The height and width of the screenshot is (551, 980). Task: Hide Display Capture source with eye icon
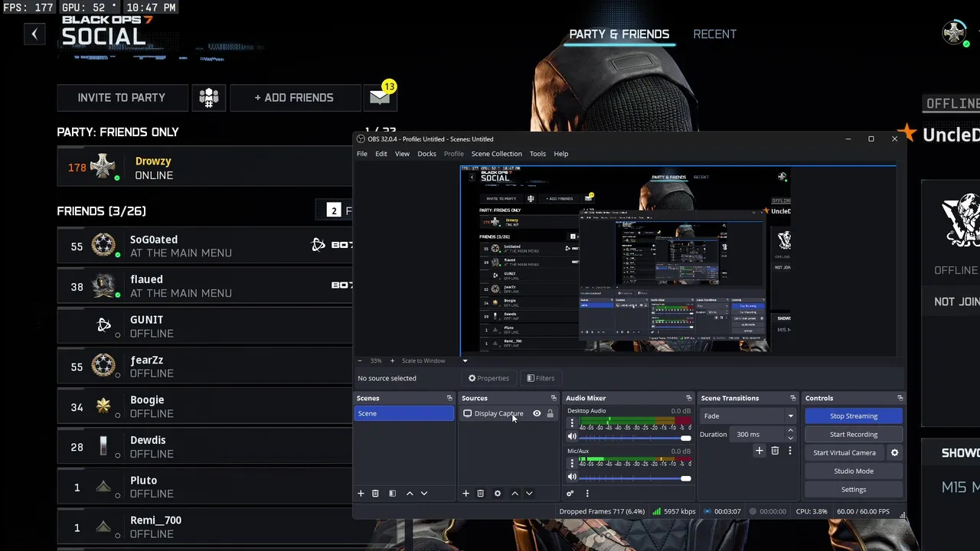tap(537, 413)
